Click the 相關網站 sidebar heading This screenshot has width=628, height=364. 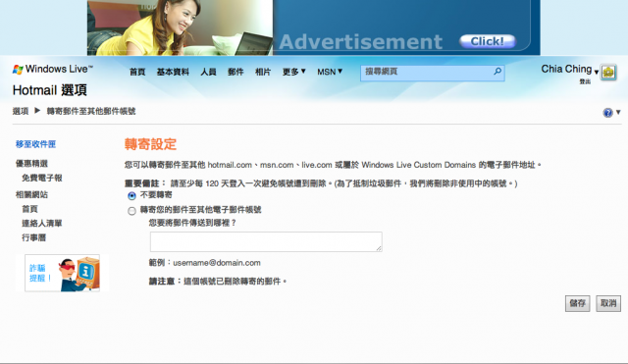pos(31,194)
